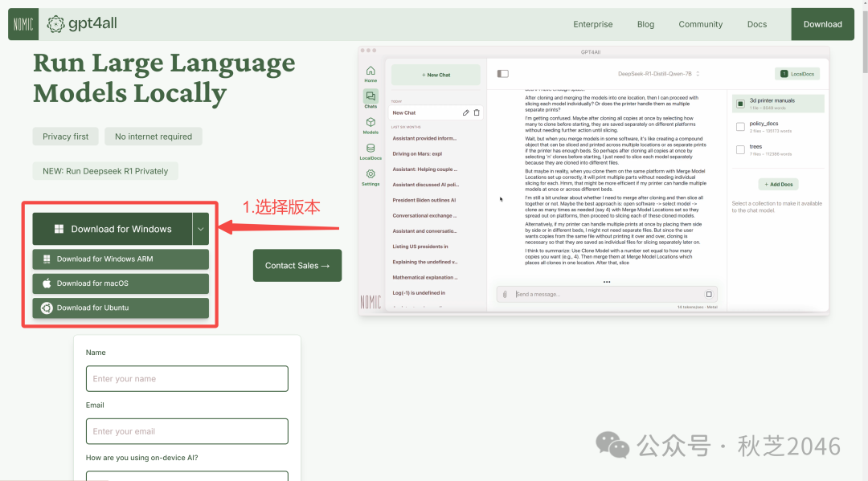Open chat 'Conversational exchange...'
The image size is (868, 481).
click(424, 216)
